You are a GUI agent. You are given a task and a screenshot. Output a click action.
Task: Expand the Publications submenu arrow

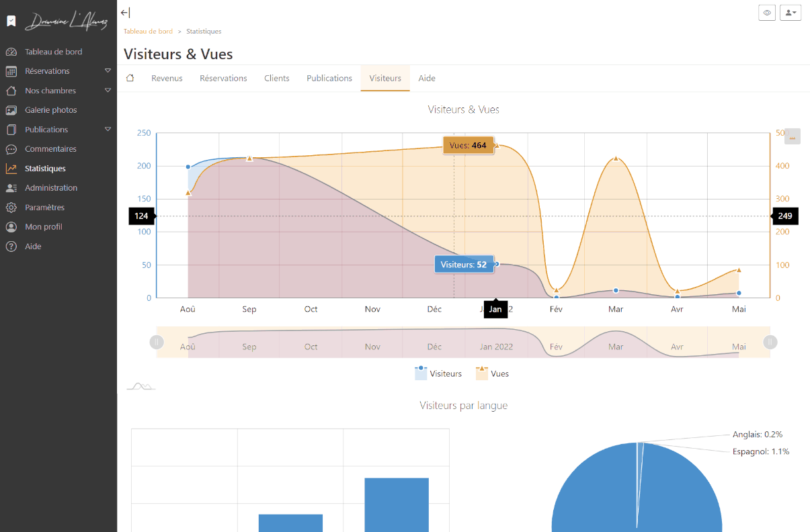click(x=108, y=129)
